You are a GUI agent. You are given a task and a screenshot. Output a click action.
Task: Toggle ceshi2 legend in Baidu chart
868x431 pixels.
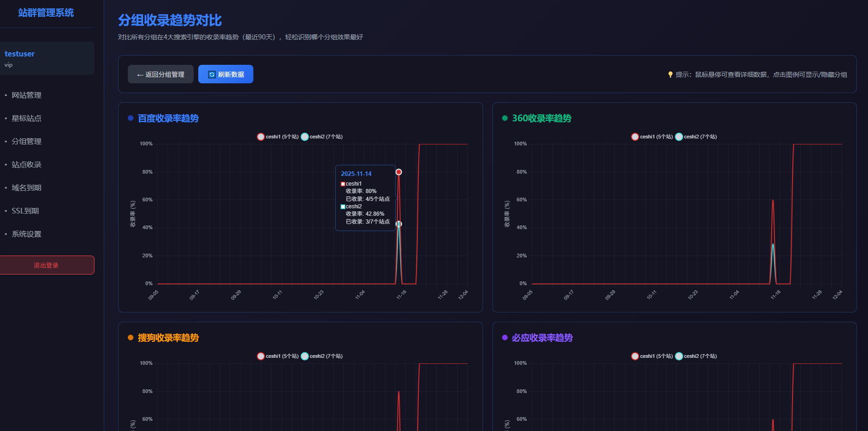[322, 137]
